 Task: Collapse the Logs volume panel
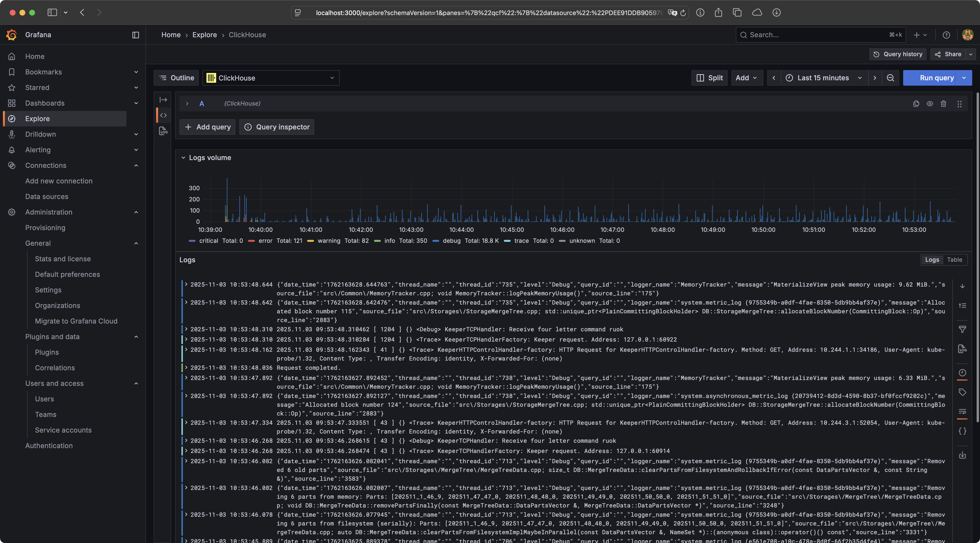coord(183,158)
